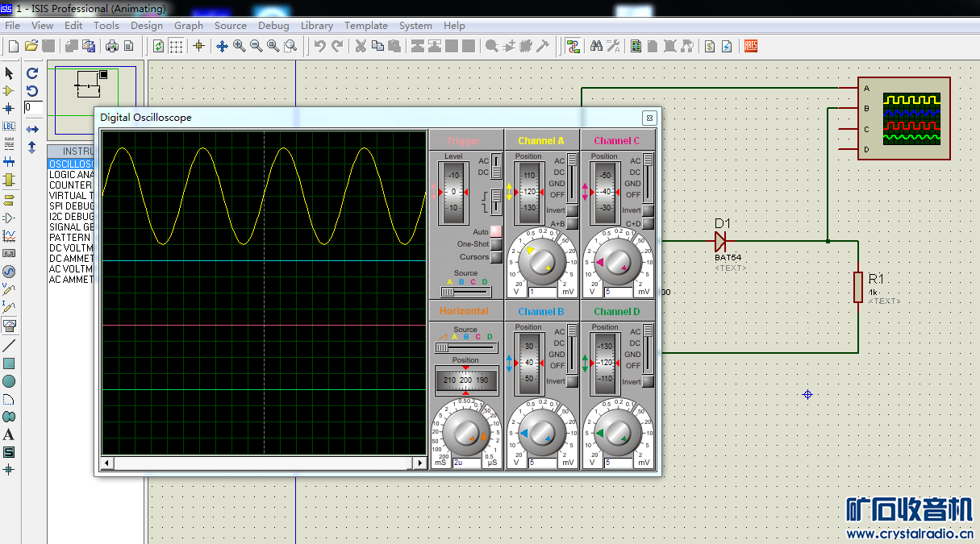Click the Rotate Clockwise icon
Viewport: 980px width, 544px height.
(x=32, y=73)
